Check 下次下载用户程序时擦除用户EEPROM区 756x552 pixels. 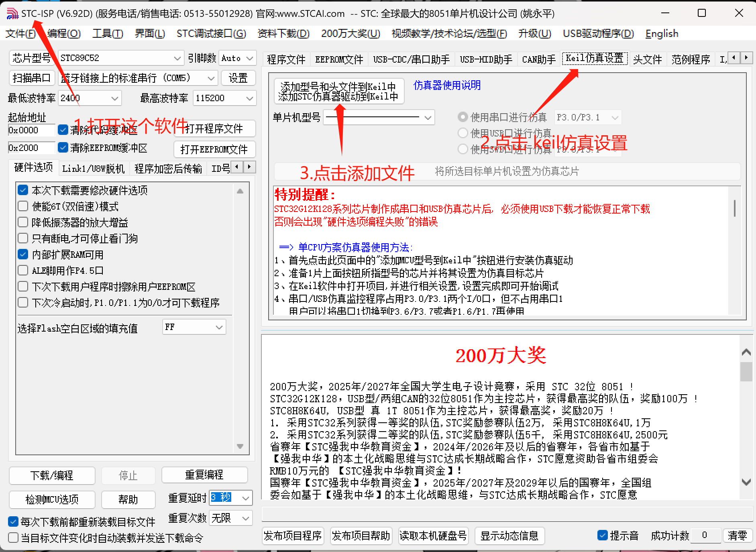pyautogui.click(x=23, y=286)
